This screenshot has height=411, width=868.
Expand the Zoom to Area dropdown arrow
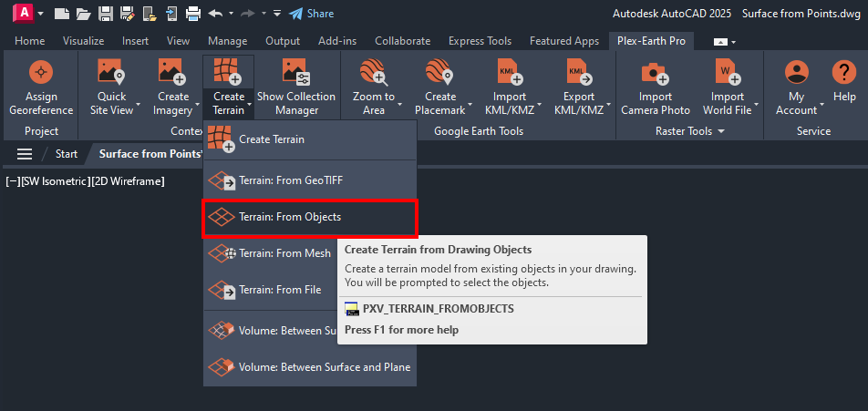pyautogui.click(x=401, y=104)
